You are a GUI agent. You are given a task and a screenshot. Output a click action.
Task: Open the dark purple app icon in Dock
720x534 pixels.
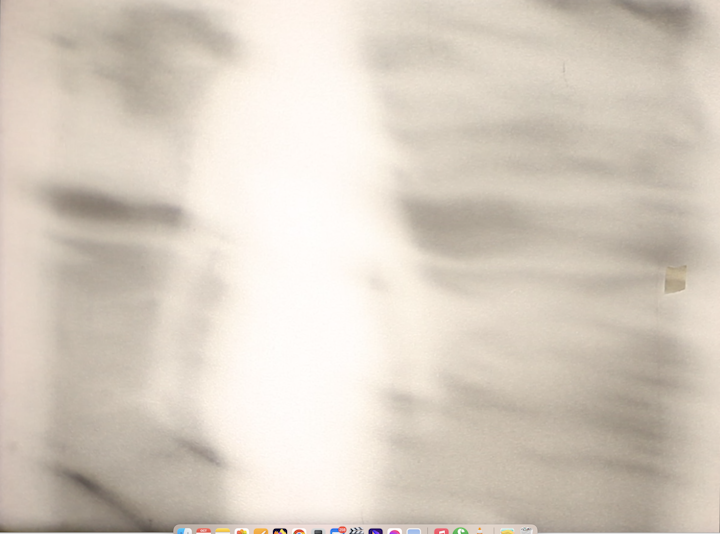click(375, 531)
